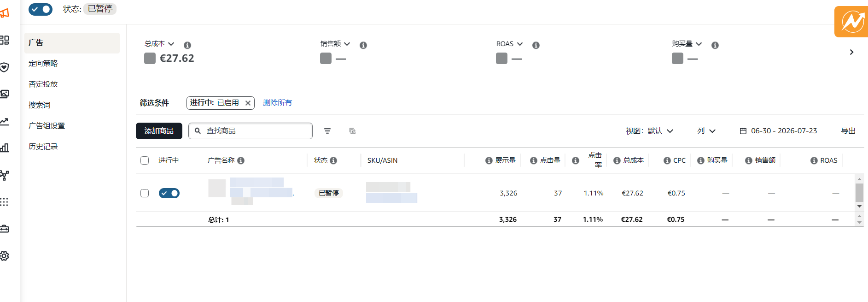Screen dimensions: 868x302
Task: Click inside the 查找商品 search field
Action: [250, 131]
